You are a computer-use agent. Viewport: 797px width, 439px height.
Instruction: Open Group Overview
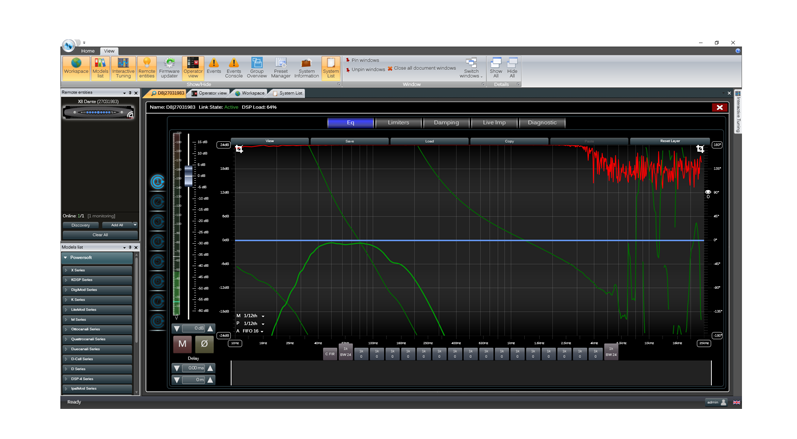tap(257, 68)
